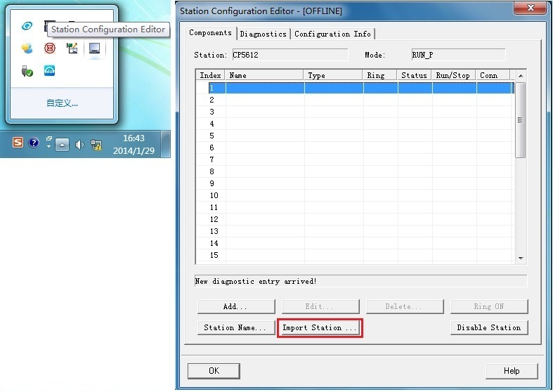Select the highlighted row with index 1
Viewport: 553px width, 392px height.
click(355, 88)
